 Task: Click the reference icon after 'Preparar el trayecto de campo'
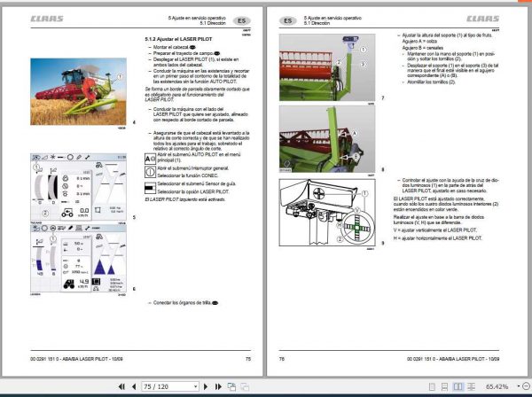[x=217, y=53]
